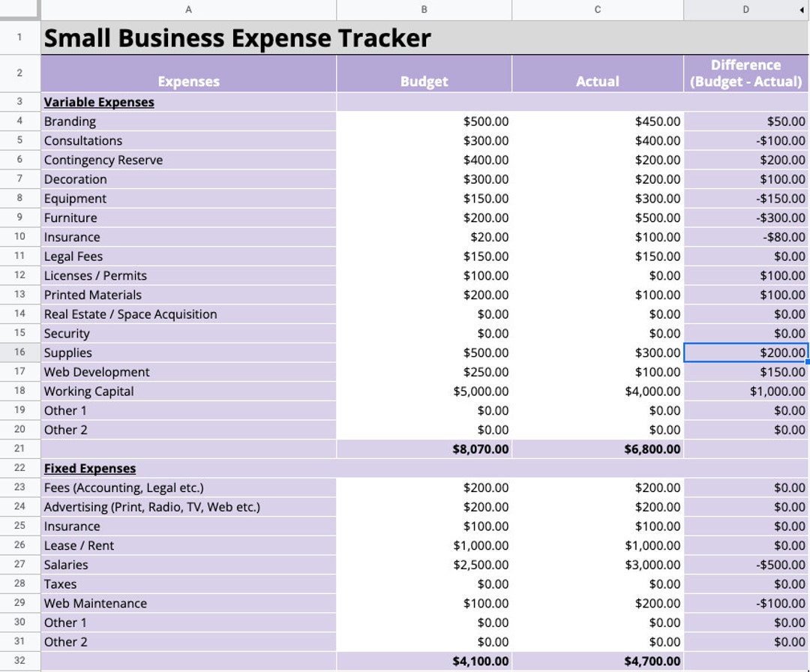Select column B header
The height and width of the screenshot is (672, 810).
pyautogui.click(x=424, y=10)
